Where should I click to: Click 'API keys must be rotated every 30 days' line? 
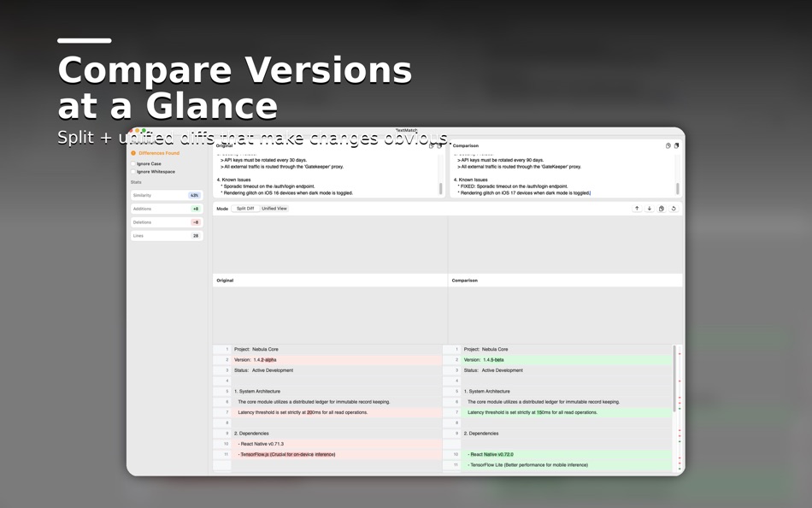click(x=263, y=160)
